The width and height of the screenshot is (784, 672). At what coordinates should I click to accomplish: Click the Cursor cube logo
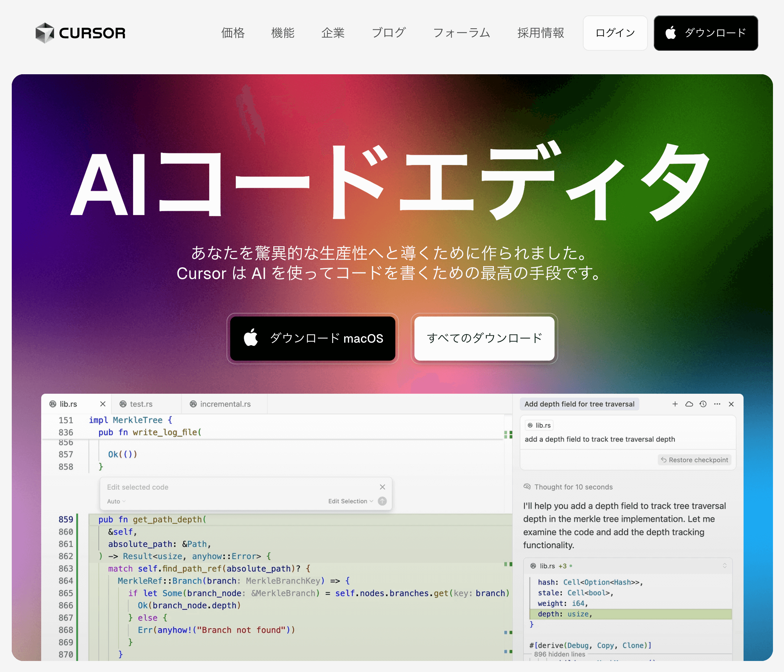[x=44, y=33]
